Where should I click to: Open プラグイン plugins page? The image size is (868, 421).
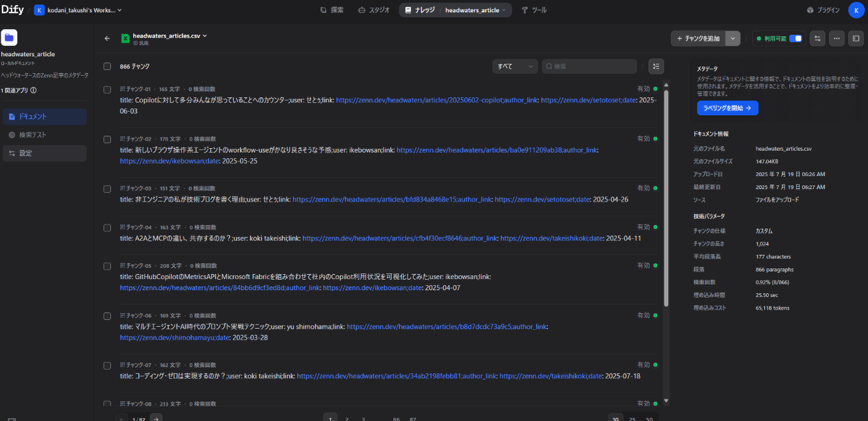pyautogui.click(x=823, y=10)
